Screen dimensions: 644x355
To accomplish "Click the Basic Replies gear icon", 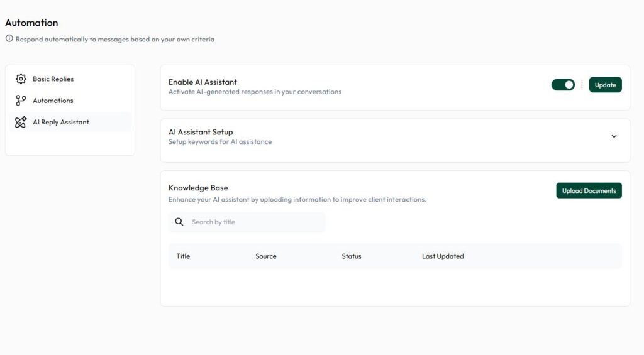I will click(x=21, y=79).
